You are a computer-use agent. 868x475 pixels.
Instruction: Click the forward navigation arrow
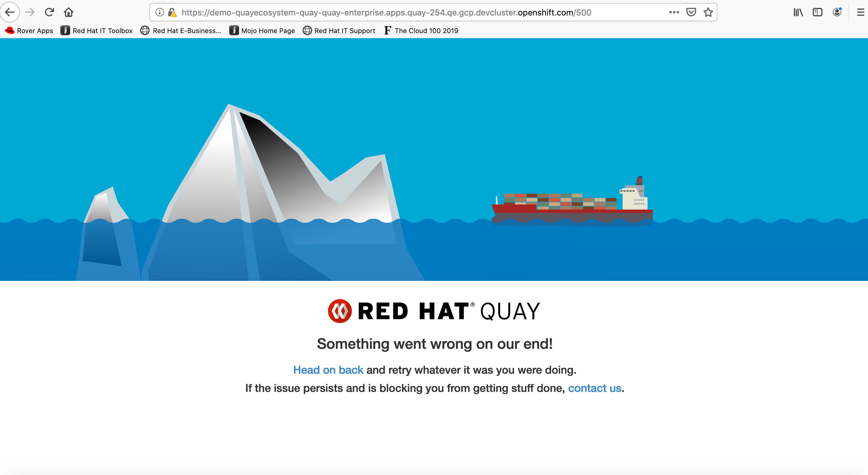click(x=30, y=12)
